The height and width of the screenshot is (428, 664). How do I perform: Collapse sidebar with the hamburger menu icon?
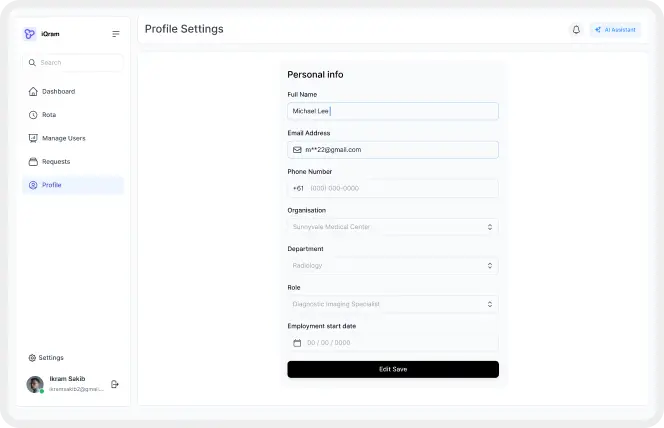point(116,34)
